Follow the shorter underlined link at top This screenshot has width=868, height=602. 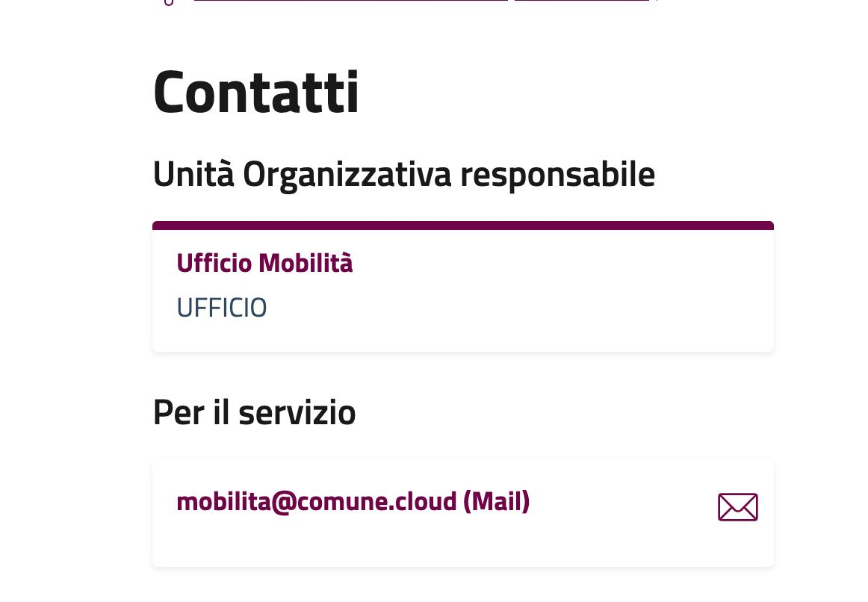click(581, 1)
